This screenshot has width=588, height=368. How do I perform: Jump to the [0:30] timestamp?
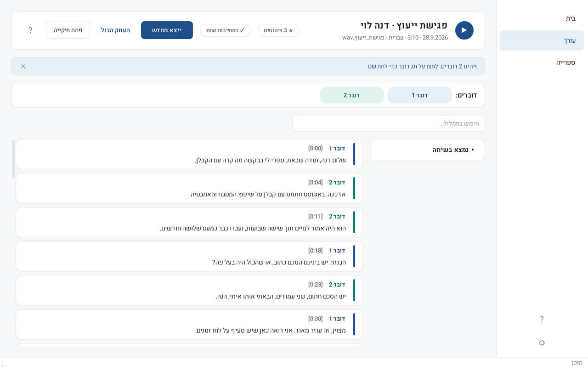(316, 319)
